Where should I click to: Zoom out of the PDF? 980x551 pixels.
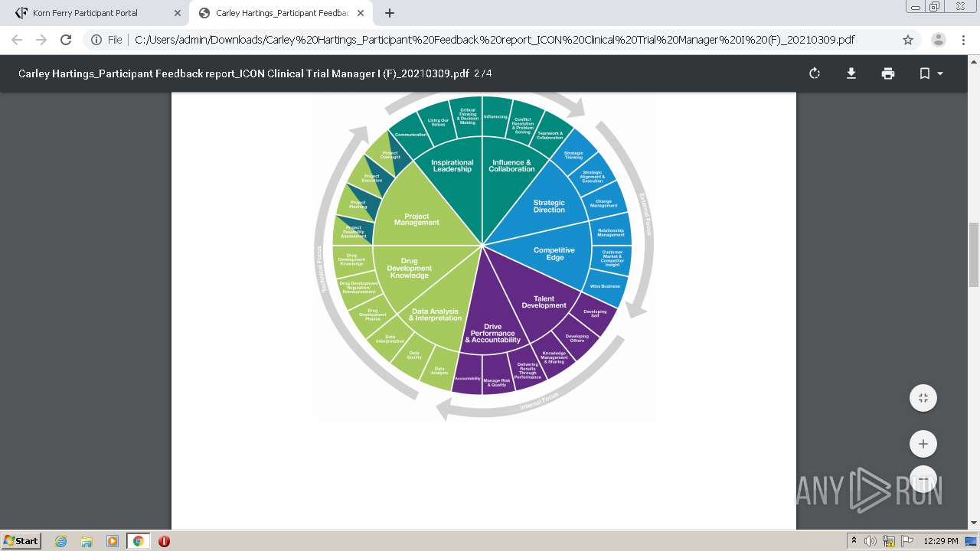(923, 479)
